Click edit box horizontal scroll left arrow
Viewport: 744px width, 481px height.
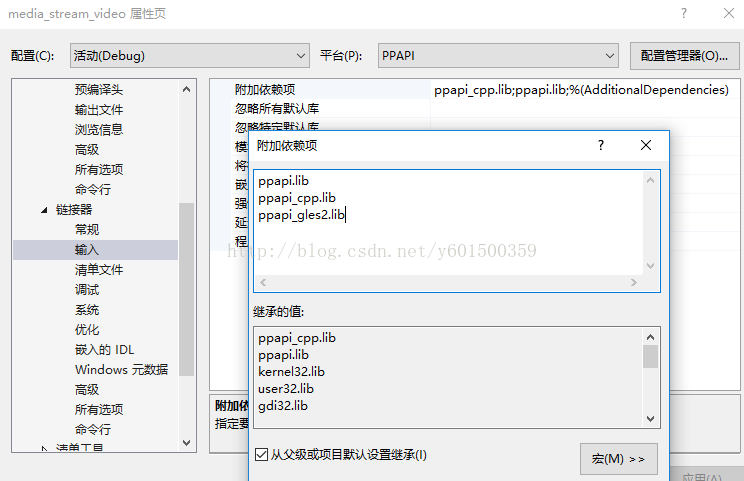click(x=263, y=282)
